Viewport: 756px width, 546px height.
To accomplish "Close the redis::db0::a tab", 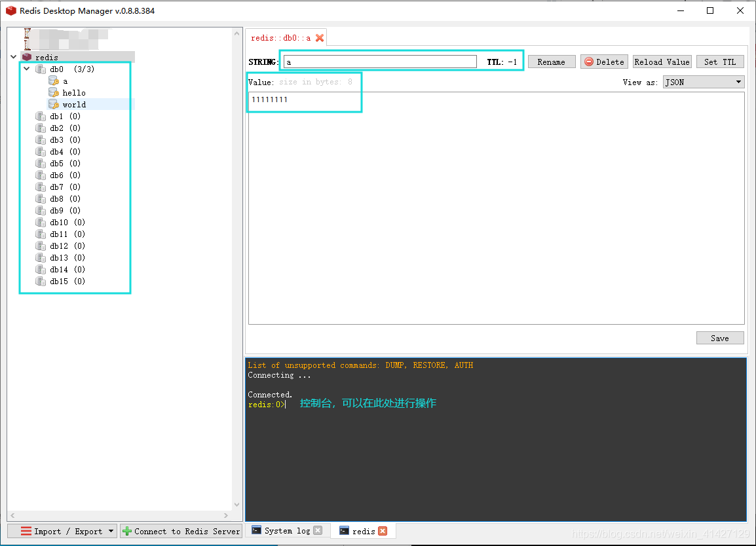I will 320,38.
